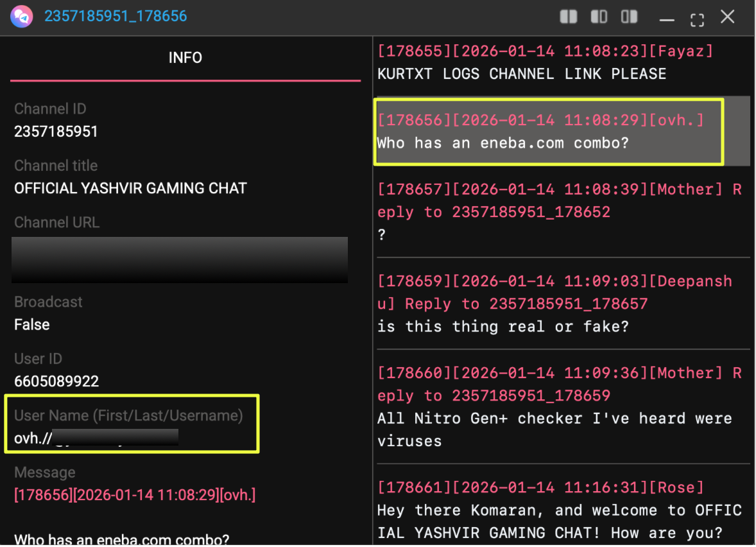Click the User ID value 6605089922
The image size is (756, 547).
tap(56, 381)
